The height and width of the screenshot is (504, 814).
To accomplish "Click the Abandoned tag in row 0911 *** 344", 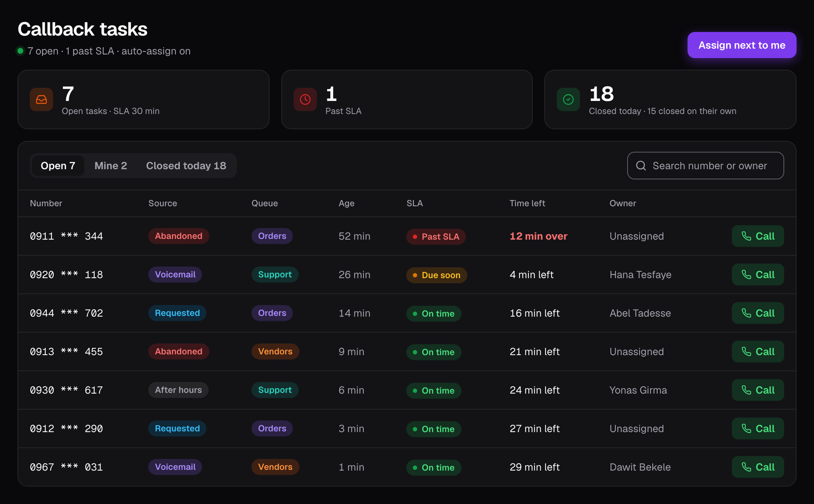I will point(178,236).
